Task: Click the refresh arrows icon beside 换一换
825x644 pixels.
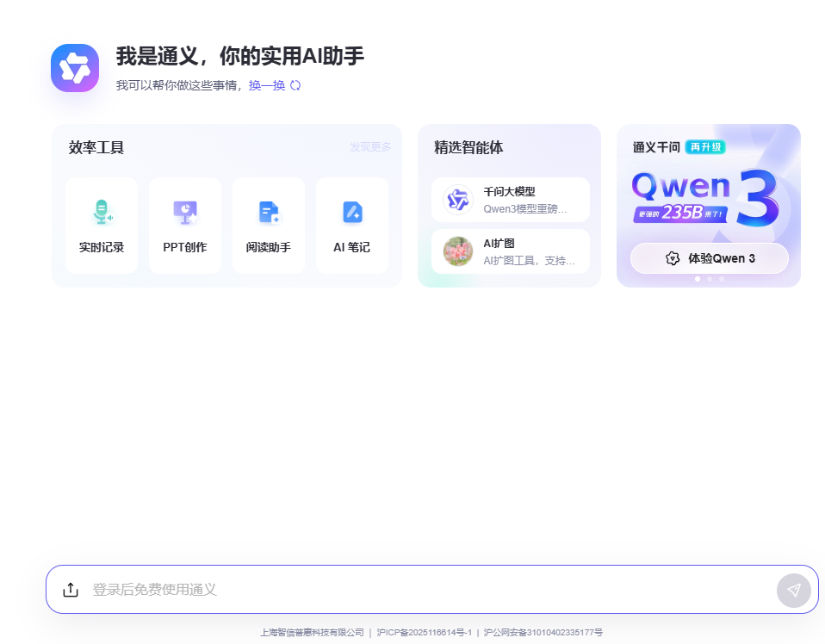Action: 295,85
